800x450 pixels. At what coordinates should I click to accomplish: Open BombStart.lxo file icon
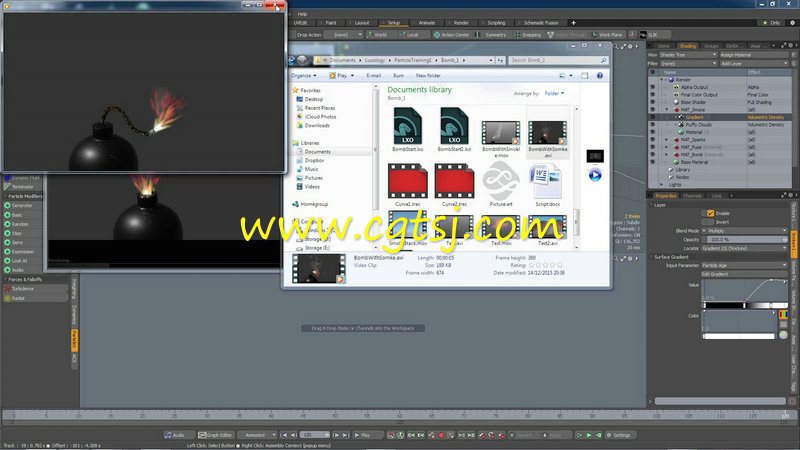point(408,126)
